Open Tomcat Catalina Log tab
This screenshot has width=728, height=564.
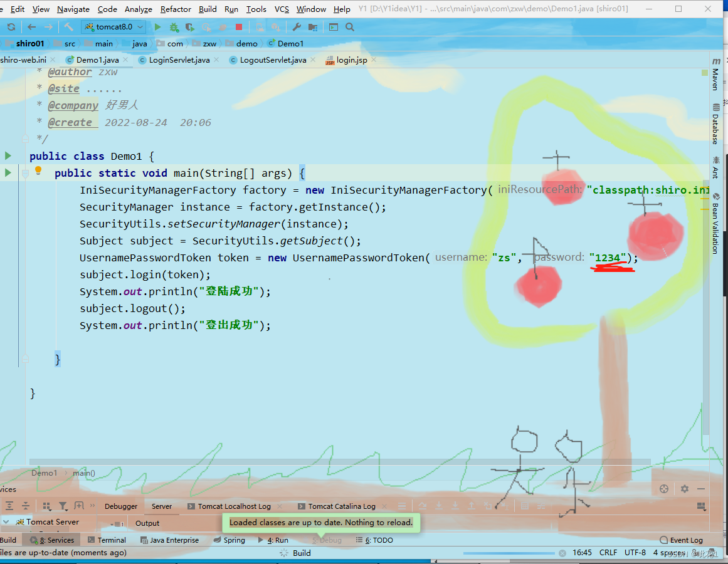(x=342, y=506)
